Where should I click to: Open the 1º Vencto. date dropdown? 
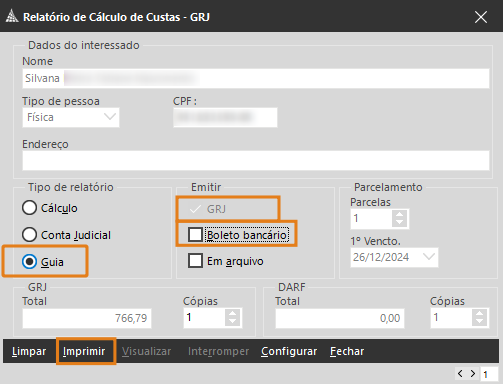click(x=429, y=257)
